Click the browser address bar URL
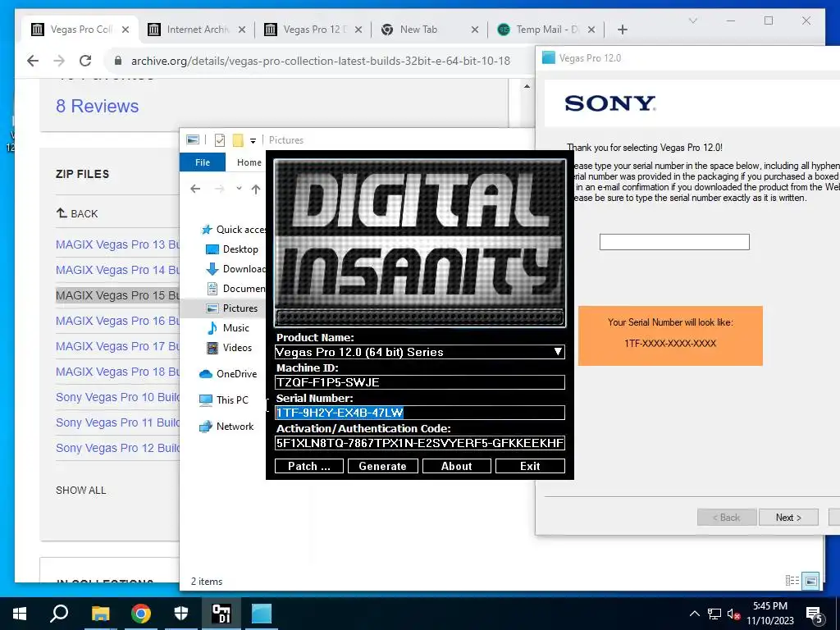Screen dimensions: 840x630 (321, 61)
